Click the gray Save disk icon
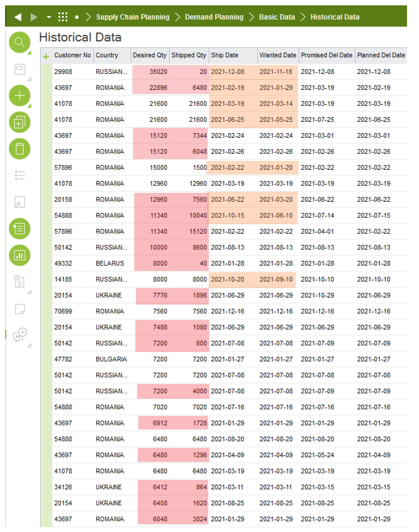This screenshot has width=419, height=532. pos(20,69)
